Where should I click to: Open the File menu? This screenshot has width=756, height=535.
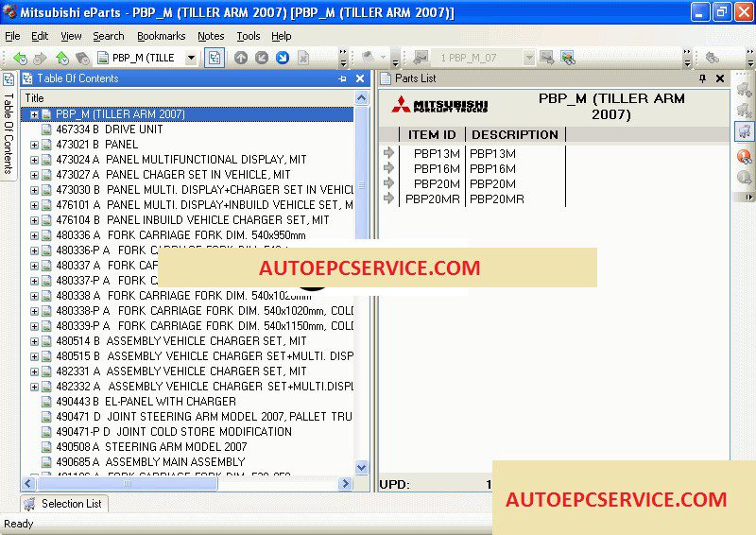click(12, 36)
